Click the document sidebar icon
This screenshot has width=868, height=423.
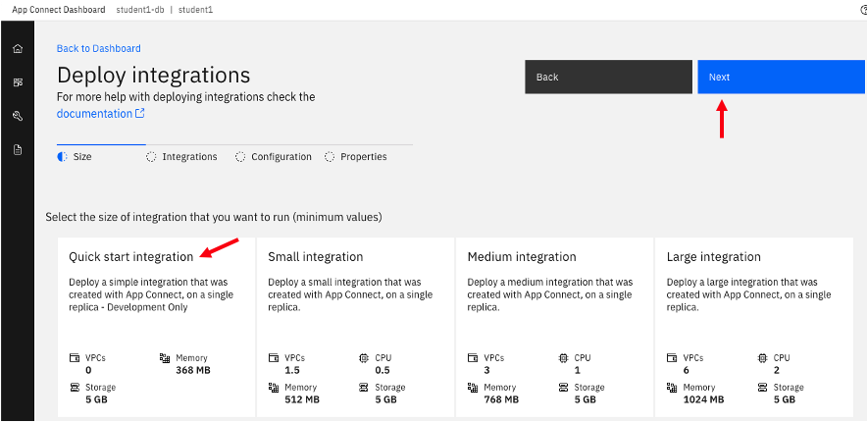click(x=18, y=149)
